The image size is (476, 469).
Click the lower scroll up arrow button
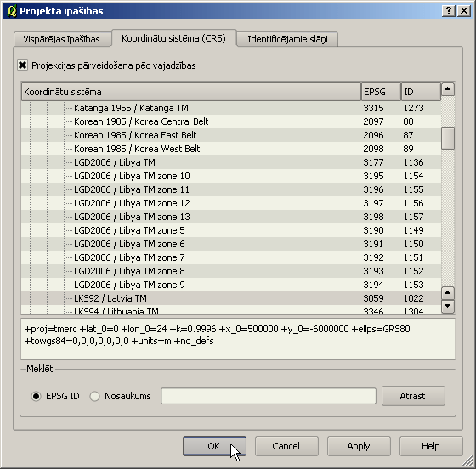[447, 293]
